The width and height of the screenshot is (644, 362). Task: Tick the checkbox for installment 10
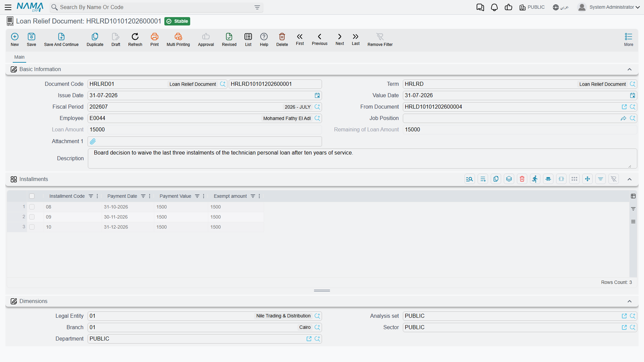click(32, 227)
